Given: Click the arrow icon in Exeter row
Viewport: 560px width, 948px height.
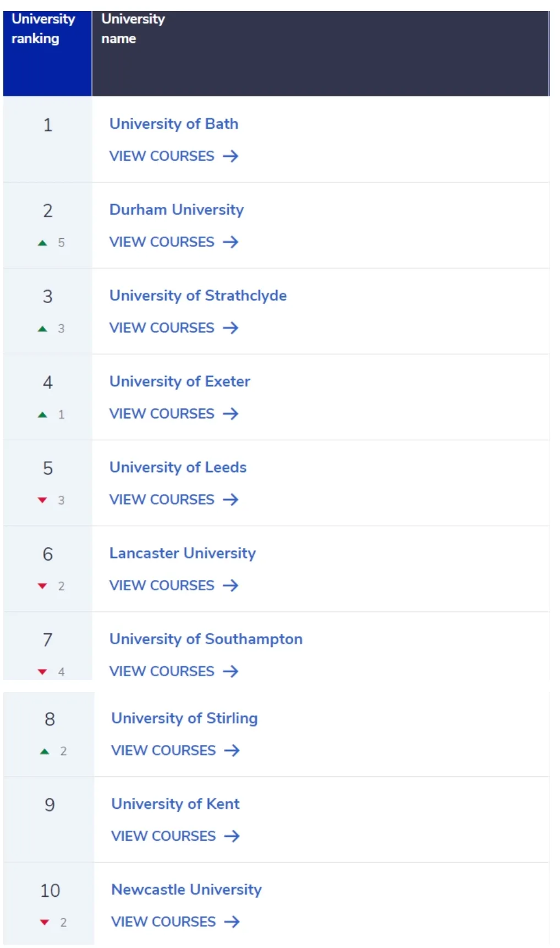Looking at the screenshot, I should pyautogui.click(x=230, y=414).
